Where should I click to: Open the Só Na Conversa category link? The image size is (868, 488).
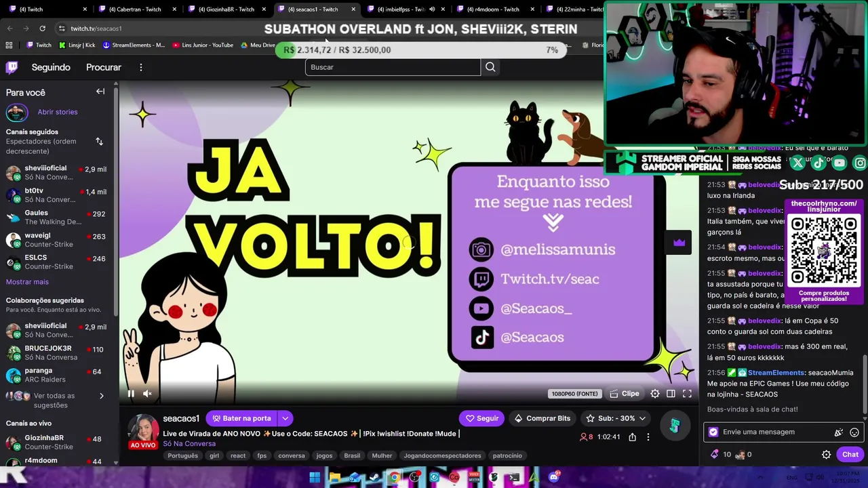click(x=189, y=444)
